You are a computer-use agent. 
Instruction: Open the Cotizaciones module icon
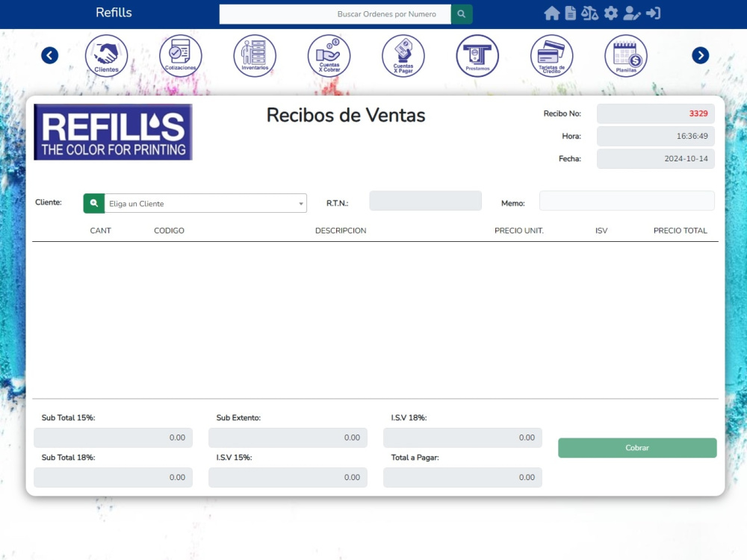click(181, 56)
